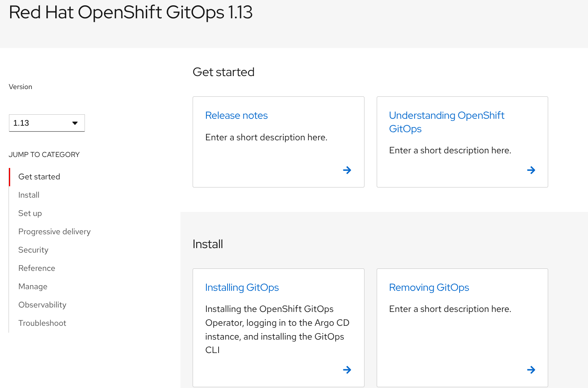The height and width of the screenshot is (388, 588).
Task: Jump to Manage category
Action: pyautogui.click(x=33, y=286)
